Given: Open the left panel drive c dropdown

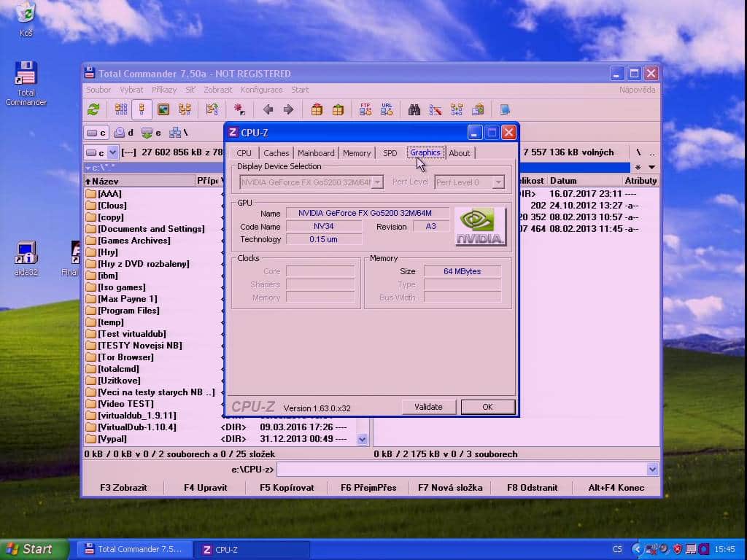Looking at the screenshot, I should pos(112,152).
